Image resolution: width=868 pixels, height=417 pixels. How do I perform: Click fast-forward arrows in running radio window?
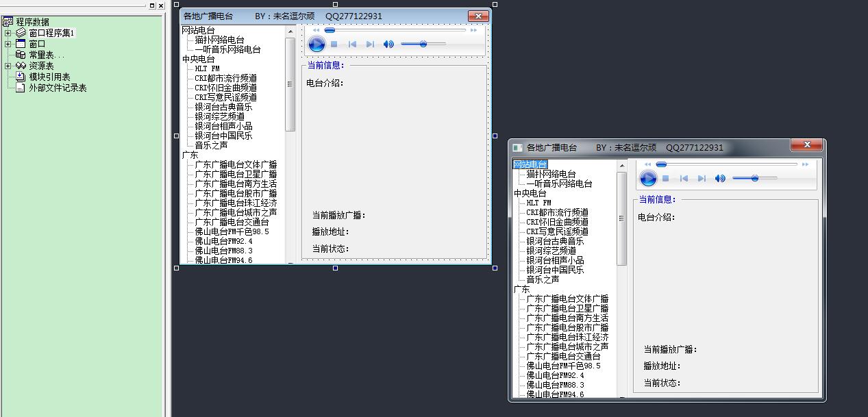point(806,164)
